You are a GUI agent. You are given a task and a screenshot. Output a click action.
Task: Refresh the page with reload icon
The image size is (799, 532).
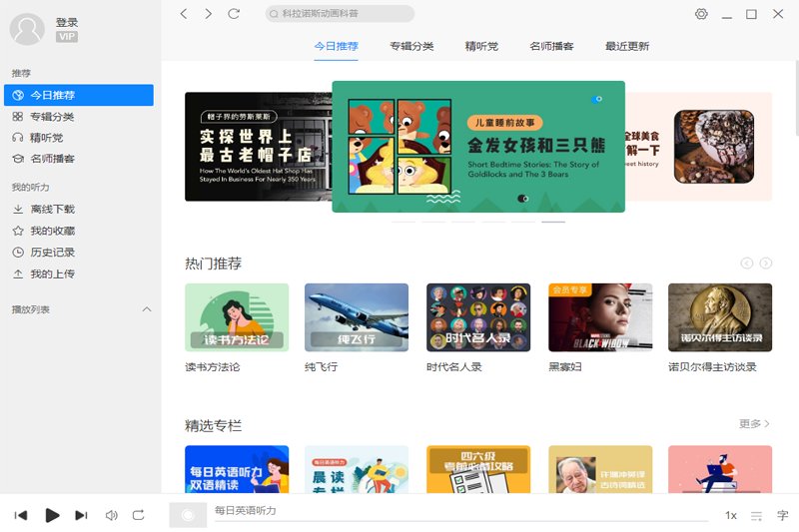(234, 14)
